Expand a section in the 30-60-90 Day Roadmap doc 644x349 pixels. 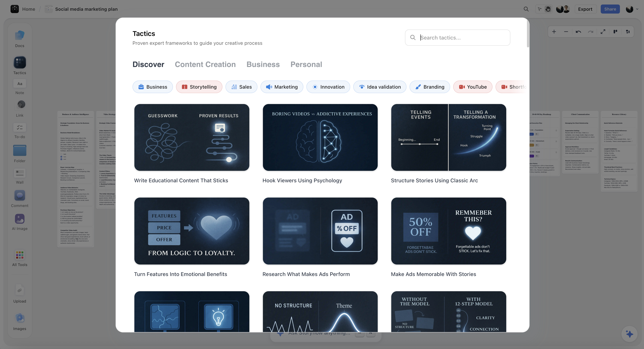point(556,130)
